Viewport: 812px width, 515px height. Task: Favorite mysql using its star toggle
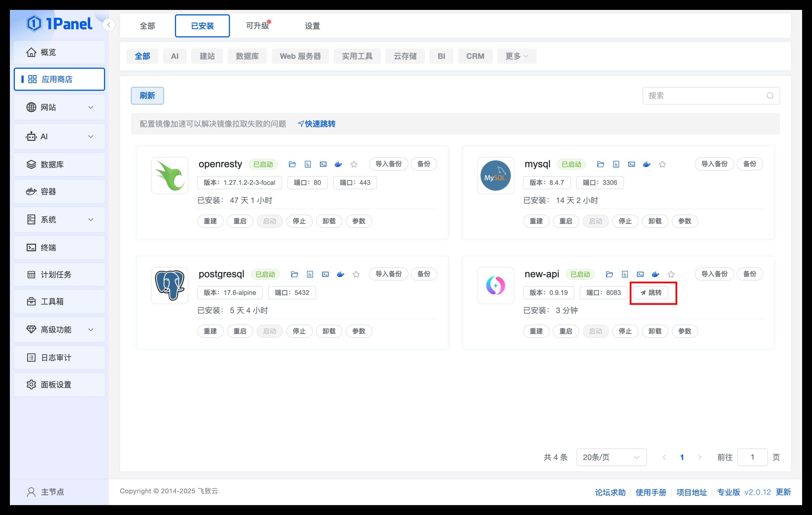pyautogui.click(x=662, y=164)
